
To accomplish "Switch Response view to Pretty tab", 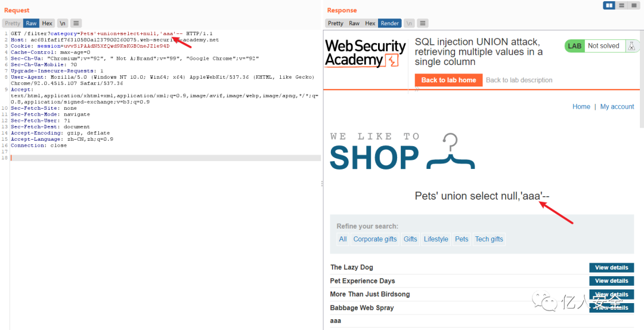I will coord(336,23).
